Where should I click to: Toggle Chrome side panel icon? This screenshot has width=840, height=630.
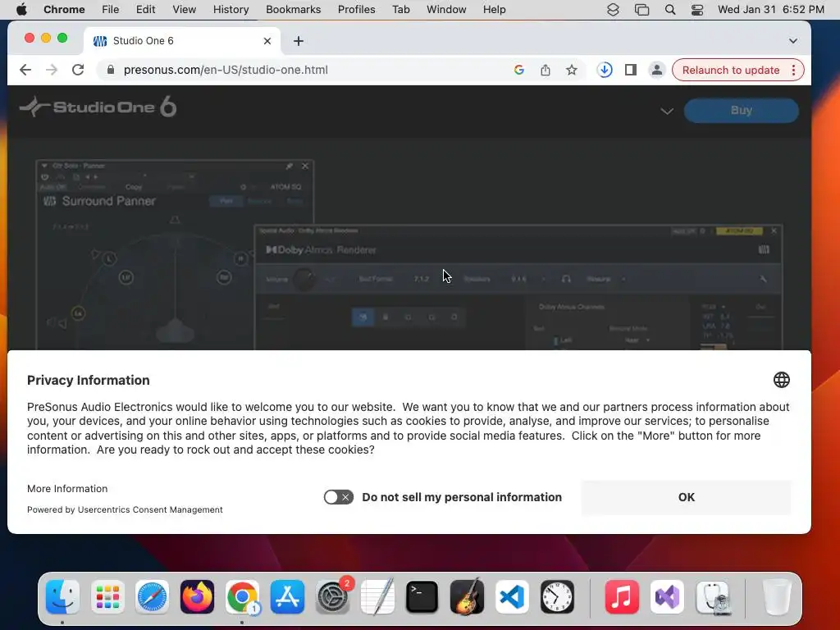(x=631, y=70)
